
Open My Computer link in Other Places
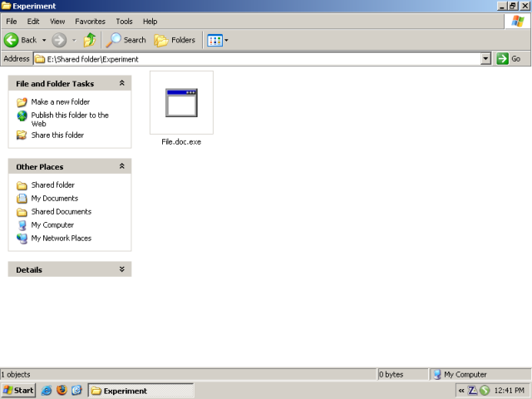click(x=52, y=225)
